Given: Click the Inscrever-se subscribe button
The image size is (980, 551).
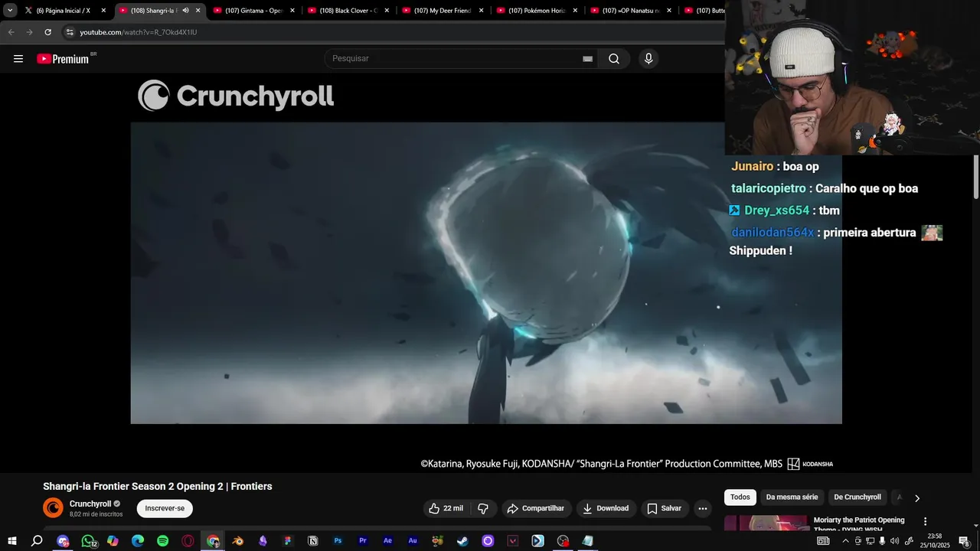Looking at the screenshot, I should (x=165, y=508).
